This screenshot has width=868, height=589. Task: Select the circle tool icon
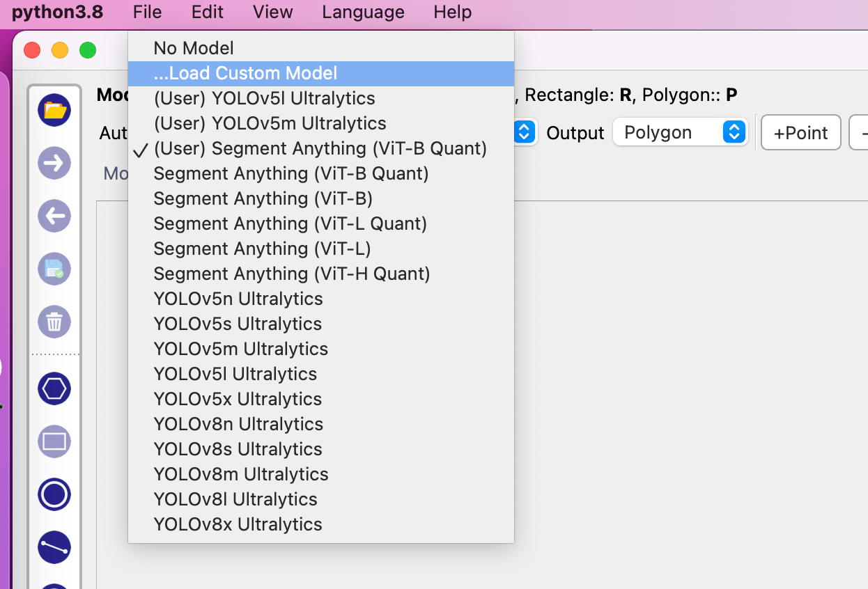click(54, 494)
